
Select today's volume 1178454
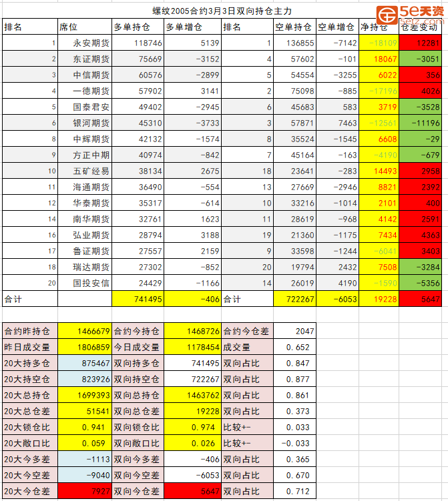tap(192, 347)
